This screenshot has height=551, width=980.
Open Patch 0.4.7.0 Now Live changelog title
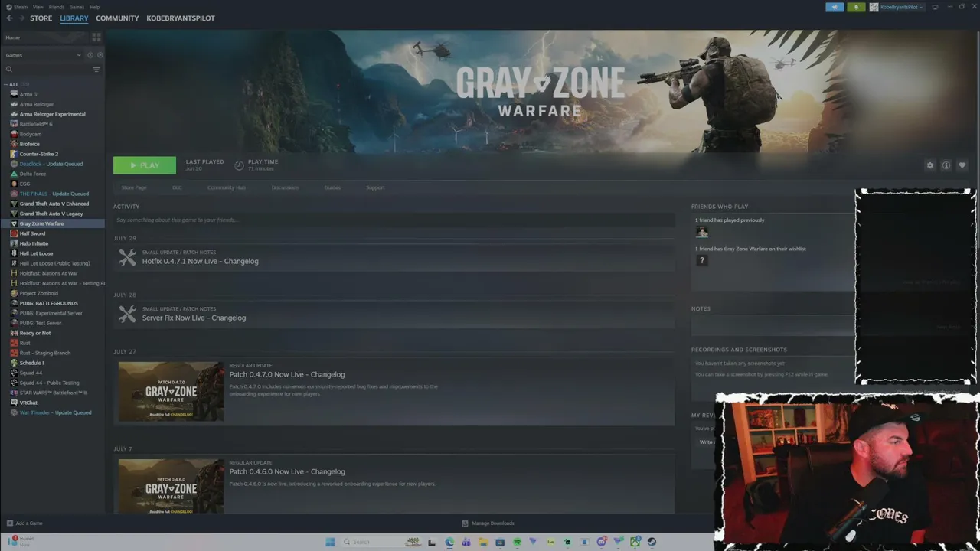tap(287, 374)
